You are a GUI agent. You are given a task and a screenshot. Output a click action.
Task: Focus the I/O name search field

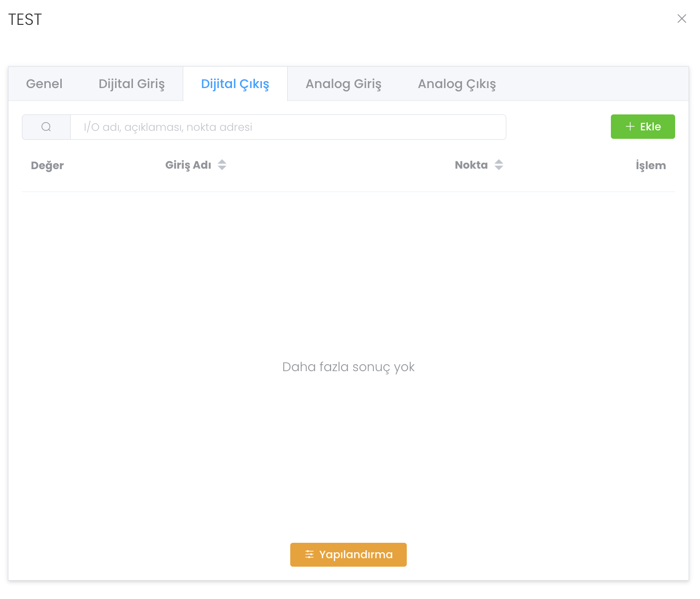(x=288, y=127)
